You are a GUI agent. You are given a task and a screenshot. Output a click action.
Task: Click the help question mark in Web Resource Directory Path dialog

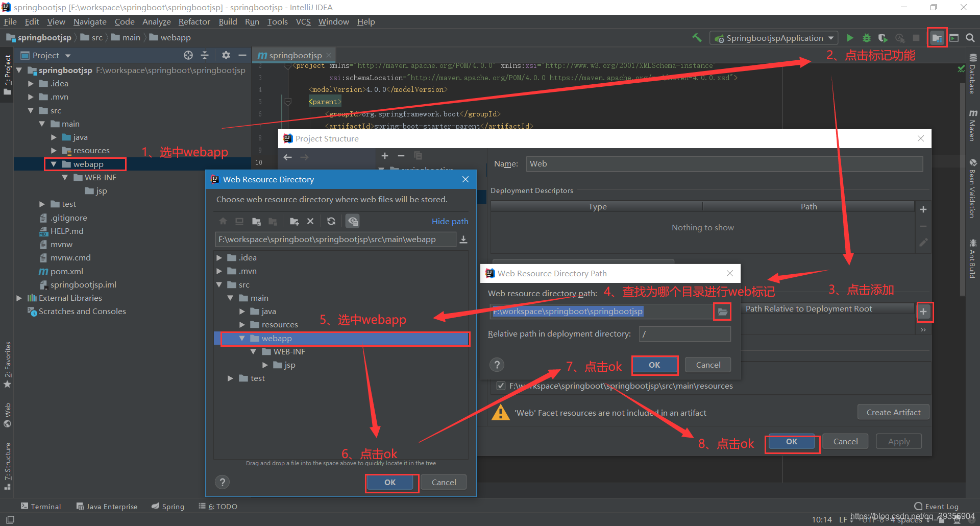[497, 365]
